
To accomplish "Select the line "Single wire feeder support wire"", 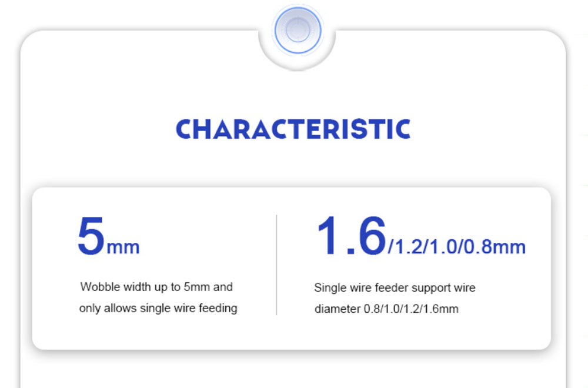I will [395, 287].
